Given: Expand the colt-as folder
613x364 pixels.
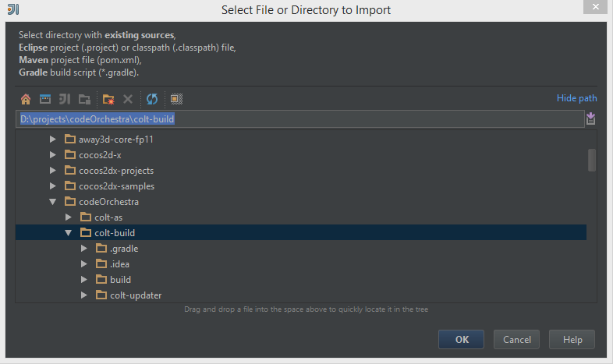Looking at the screenshot, I should (69, 217).
